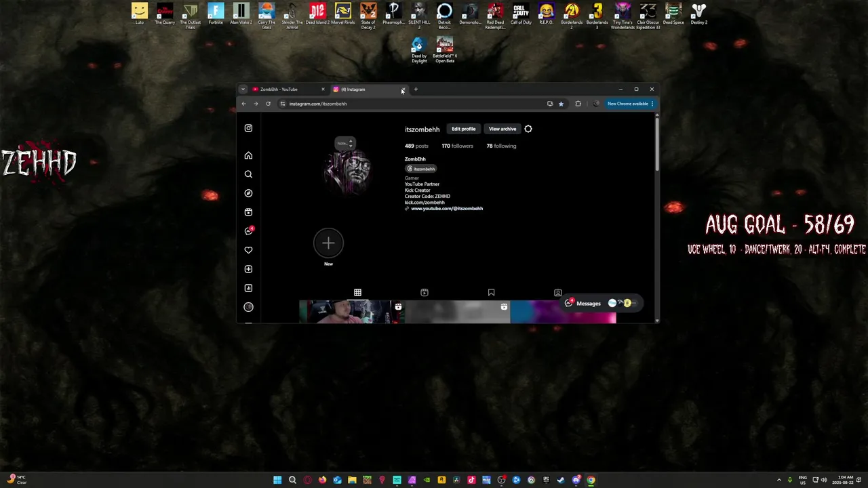Click View archive button
Image resolution: width=868 pixels, height=488 pixels.
(502, 129)
